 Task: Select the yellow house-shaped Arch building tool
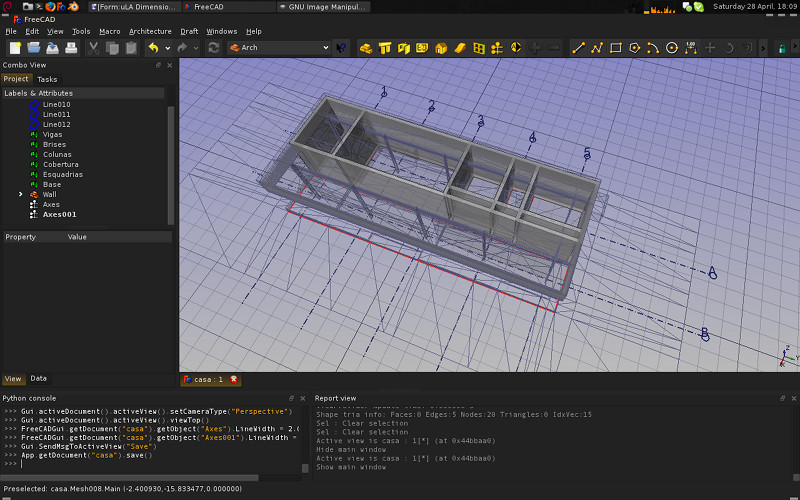(x=441, y=48)
